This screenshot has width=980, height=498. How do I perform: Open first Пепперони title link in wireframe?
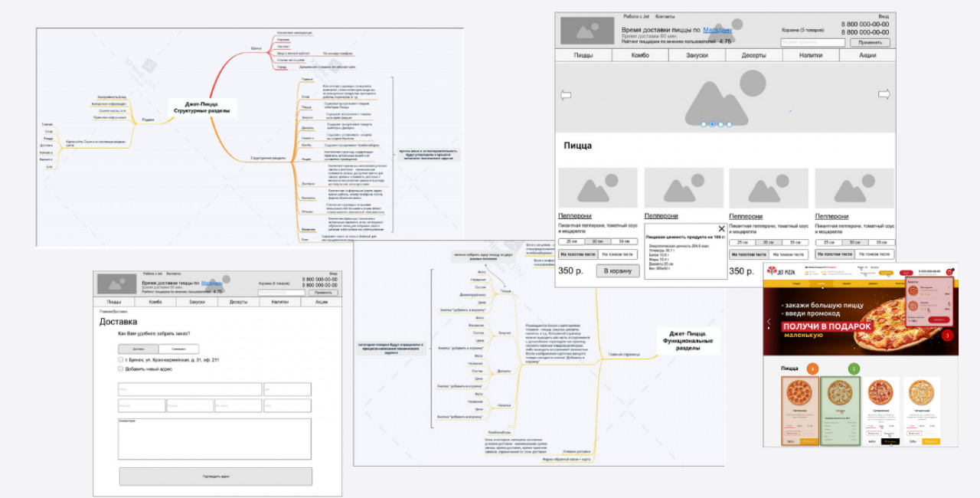575,216
